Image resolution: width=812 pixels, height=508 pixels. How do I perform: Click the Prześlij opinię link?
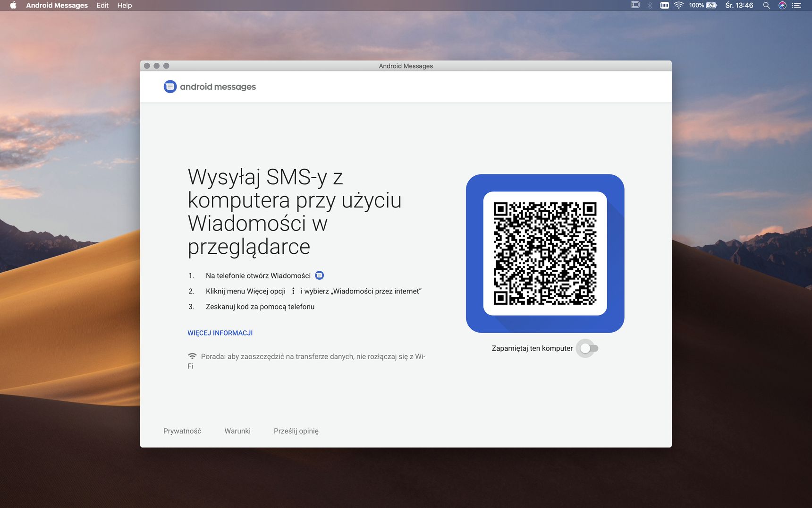pos(296,431)
